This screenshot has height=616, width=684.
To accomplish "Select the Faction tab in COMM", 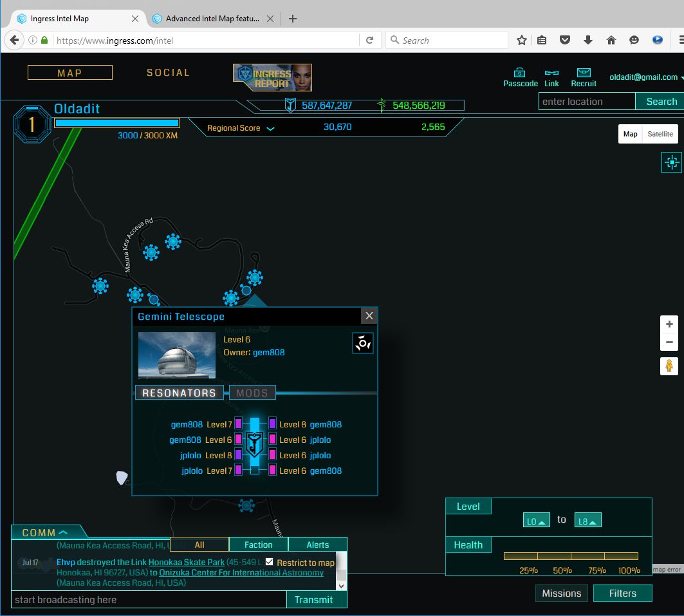I will point(258,545).
